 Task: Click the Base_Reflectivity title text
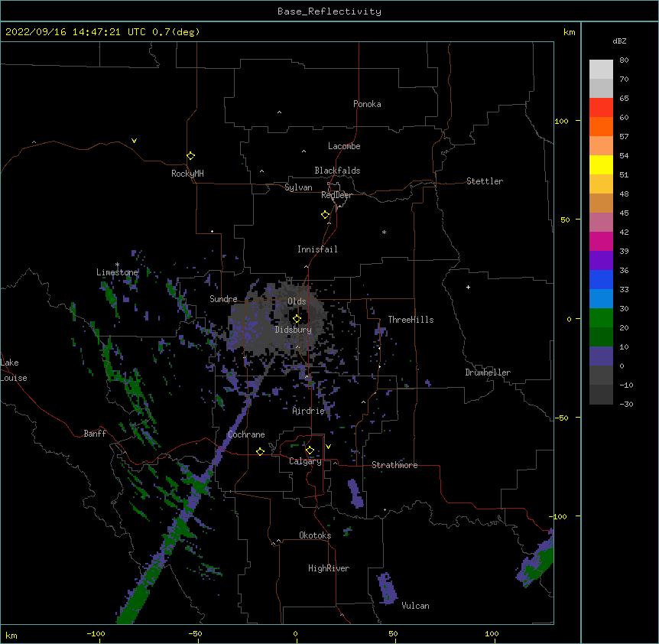pyautogui.click(x=329, y=11)
